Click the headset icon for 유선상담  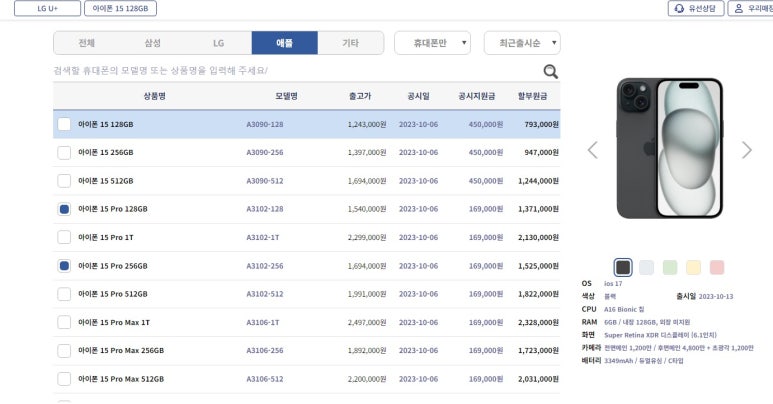coord(679,8)
